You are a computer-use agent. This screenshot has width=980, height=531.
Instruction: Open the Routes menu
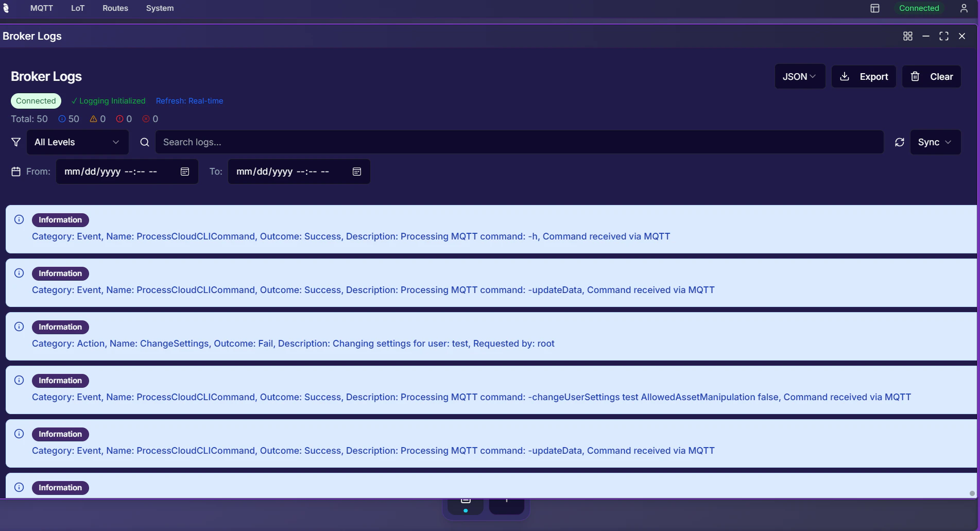pyautogui.click(x=115, y=8)
